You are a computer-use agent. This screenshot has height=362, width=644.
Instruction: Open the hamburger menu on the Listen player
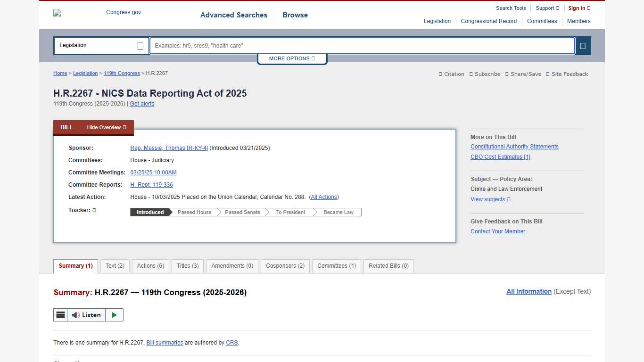tap(60, 314)
